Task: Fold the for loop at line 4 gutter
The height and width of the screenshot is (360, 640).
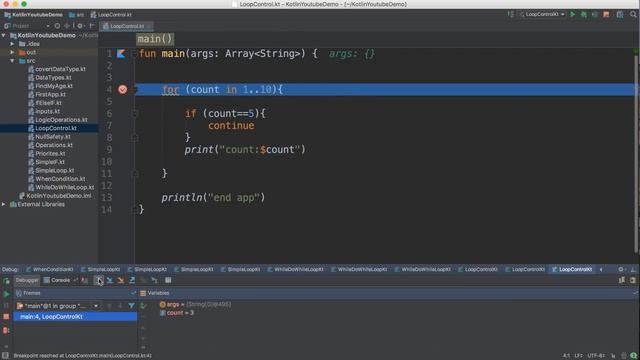Action: 135,89
